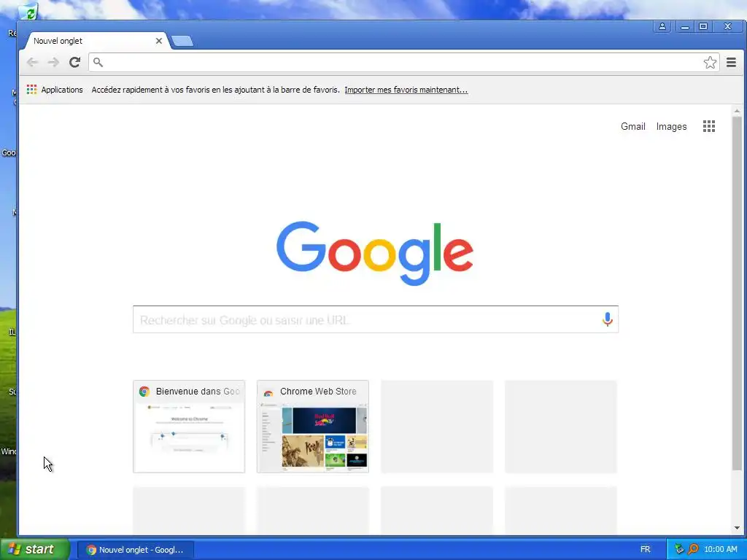The height and width of the screenshot is (560, 747).
Task: Click the Google search box
Action: coord(376,319)
